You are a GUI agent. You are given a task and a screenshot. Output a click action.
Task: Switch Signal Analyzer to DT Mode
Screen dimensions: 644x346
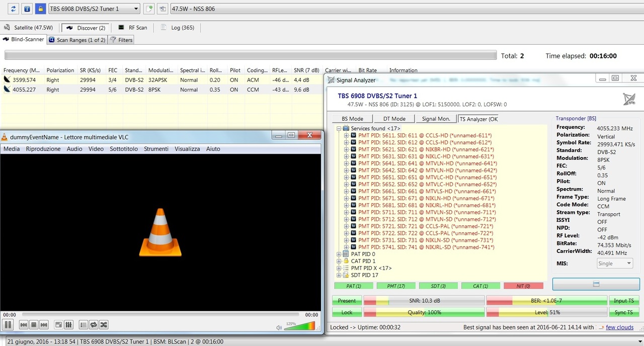pos(394,119)
